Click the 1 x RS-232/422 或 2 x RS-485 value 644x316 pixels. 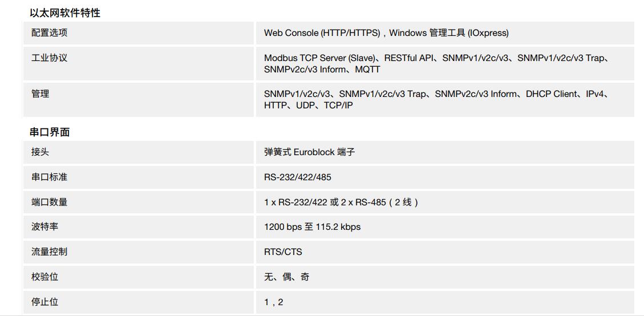(341, 202)
